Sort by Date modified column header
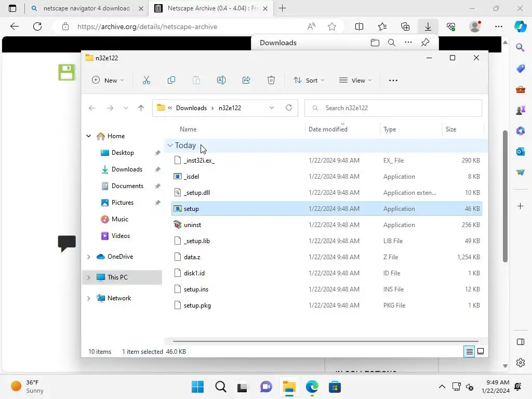 coord(328,129)
